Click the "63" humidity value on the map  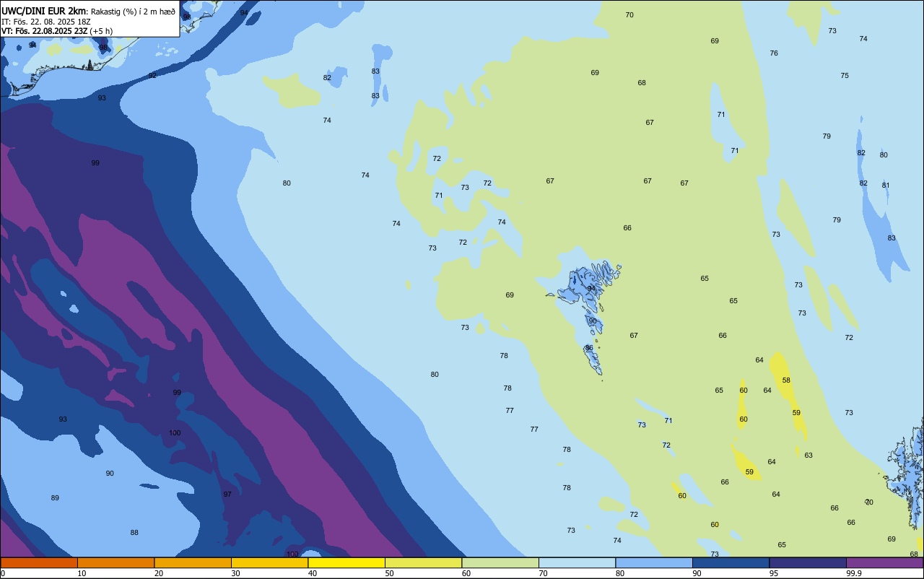808,456
